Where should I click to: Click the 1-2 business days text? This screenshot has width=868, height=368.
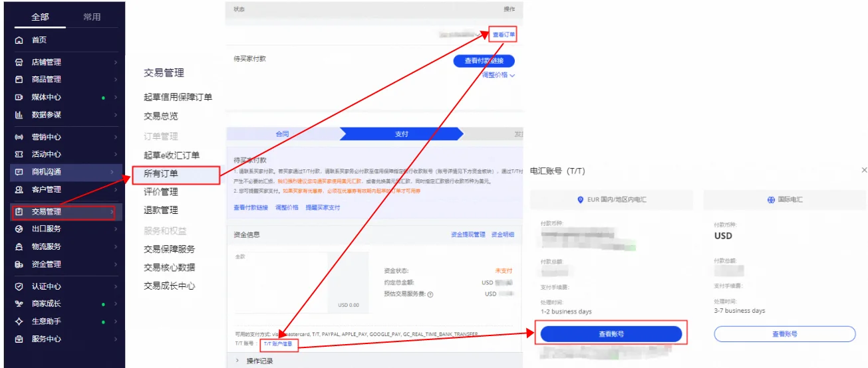(x=566, y=311)
